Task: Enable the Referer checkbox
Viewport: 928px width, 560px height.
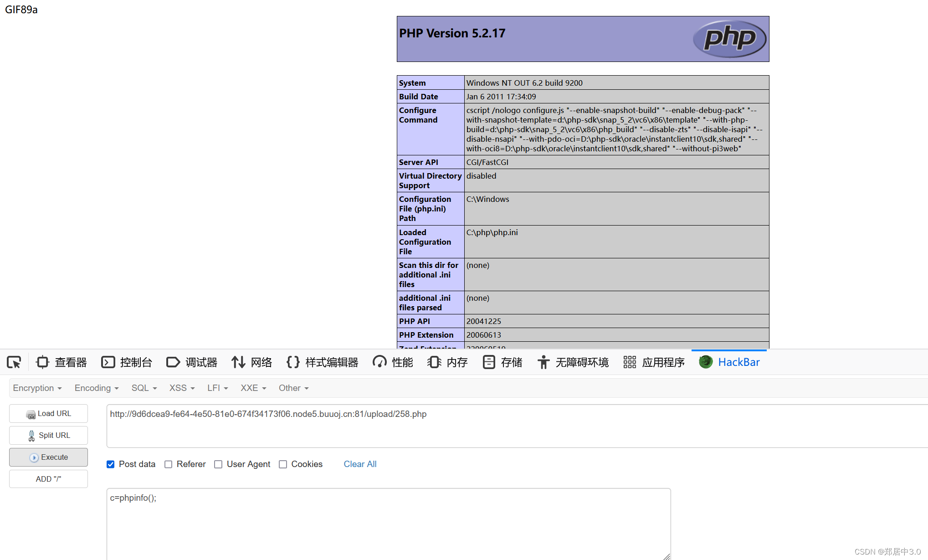Action: 168,464
